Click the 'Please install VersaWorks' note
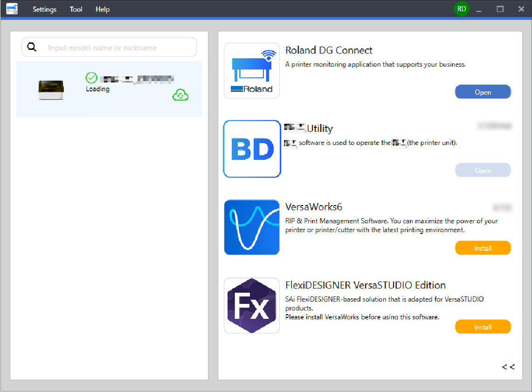This screenshot has width=532, height=392. click(362, 317)
